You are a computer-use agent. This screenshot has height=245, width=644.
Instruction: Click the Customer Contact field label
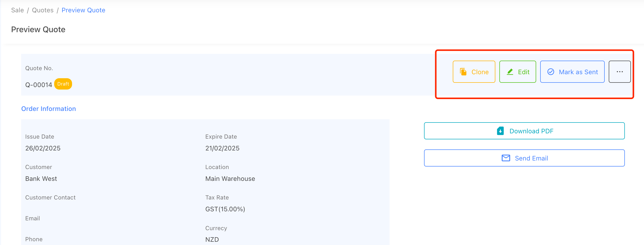click(50, 197)
